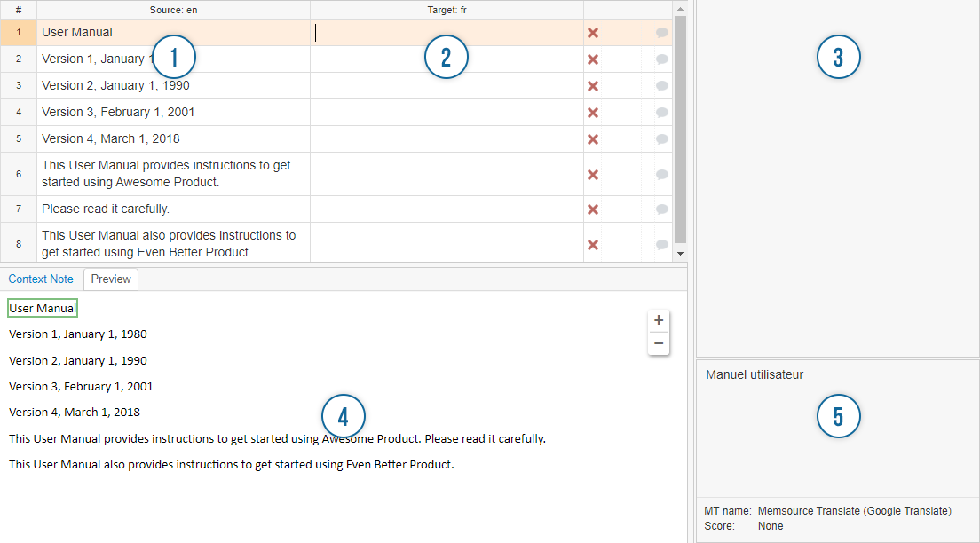The image size is (980, 543).
Task: Zoom out of the preview pane
Action: [x=658, y=342]
